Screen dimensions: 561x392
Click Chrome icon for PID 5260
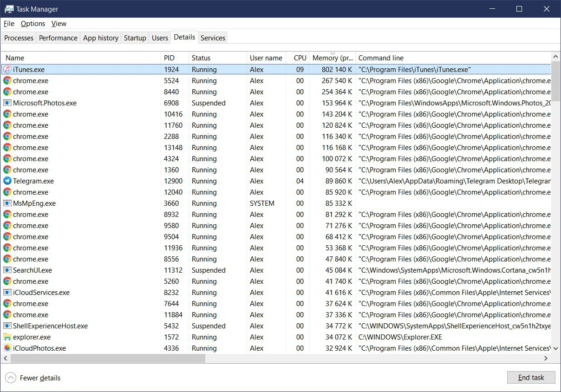click(x=7, y=281)
